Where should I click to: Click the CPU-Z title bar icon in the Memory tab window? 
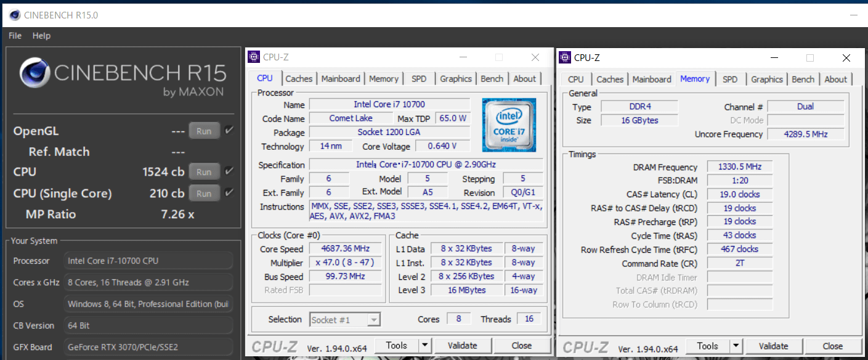(564, 57)
